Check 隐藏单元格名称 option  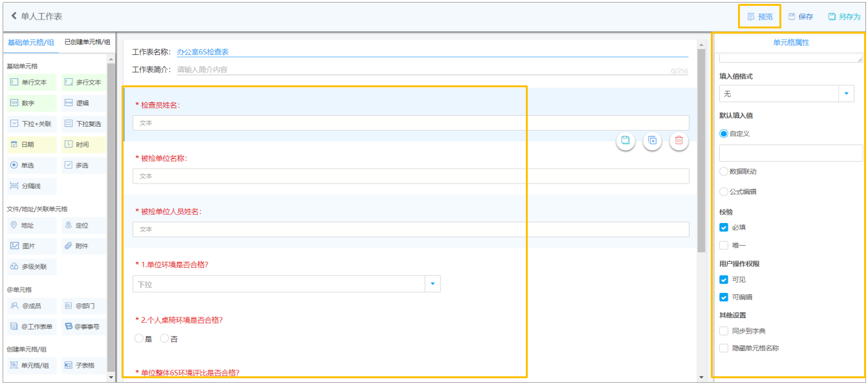[724, 348]
